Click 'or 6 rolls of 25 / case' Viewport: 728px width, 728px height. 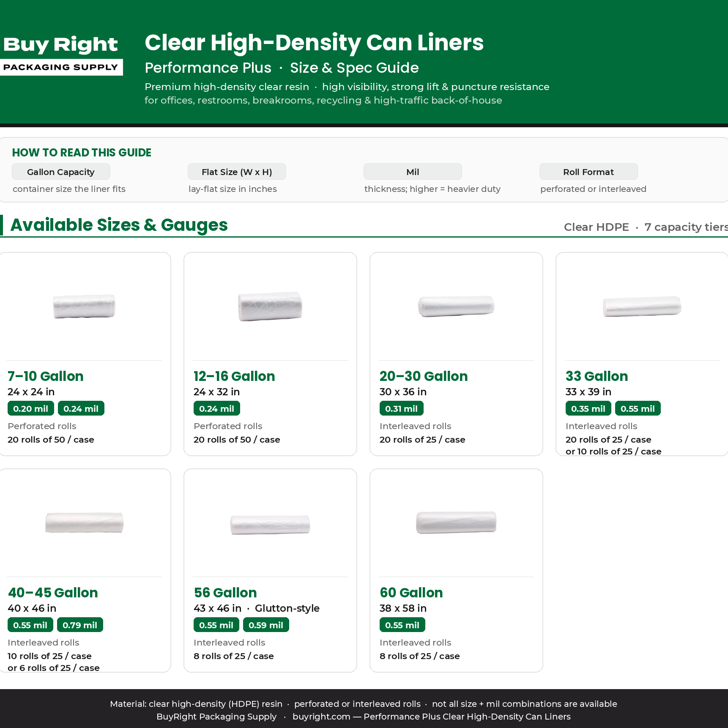(54, 668)
